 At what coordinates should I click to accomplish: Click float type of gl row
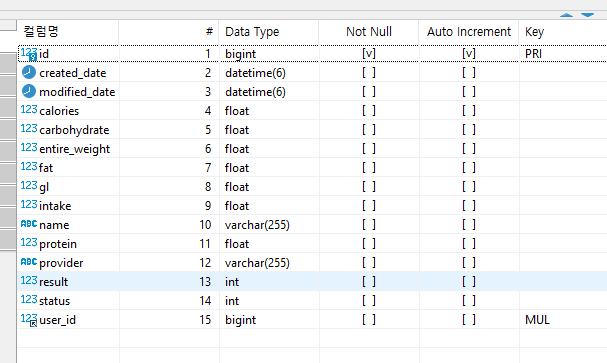coord(237,187)
